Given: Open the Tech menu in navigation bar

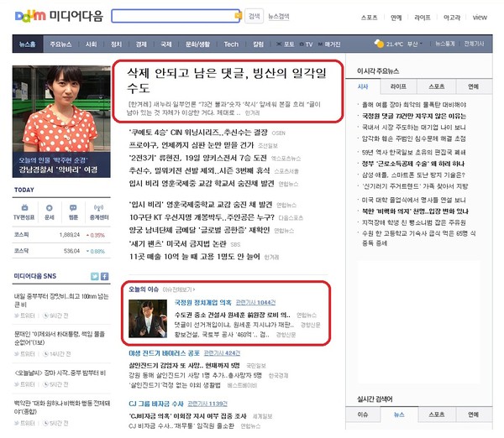Looking at the screenshot, I should click(231, 44).
